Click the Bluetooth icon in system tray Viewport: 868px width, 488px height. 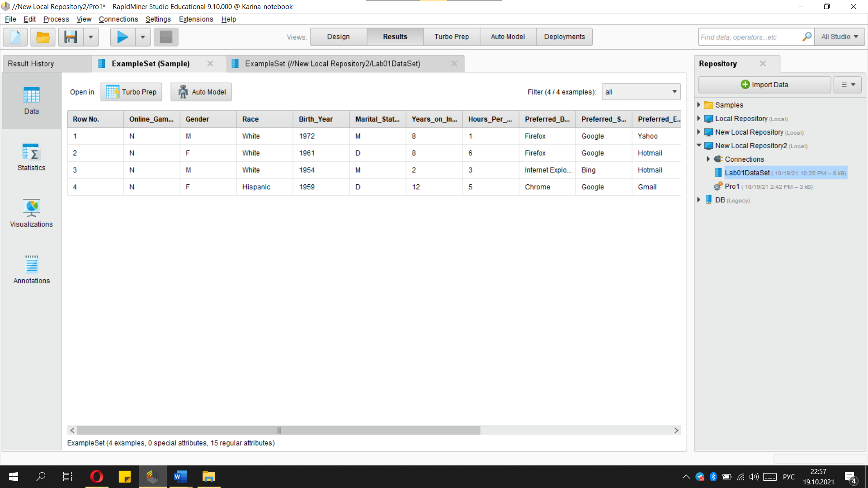[713, 477]
